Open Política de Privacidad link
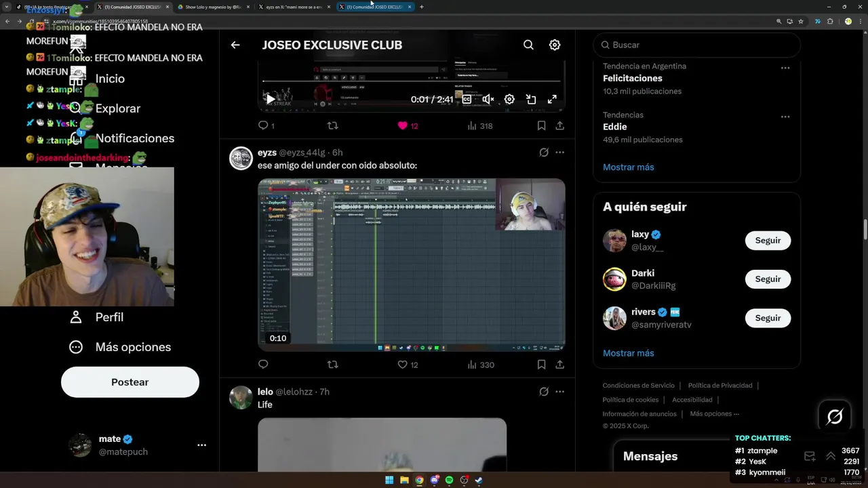 point(720,386)
